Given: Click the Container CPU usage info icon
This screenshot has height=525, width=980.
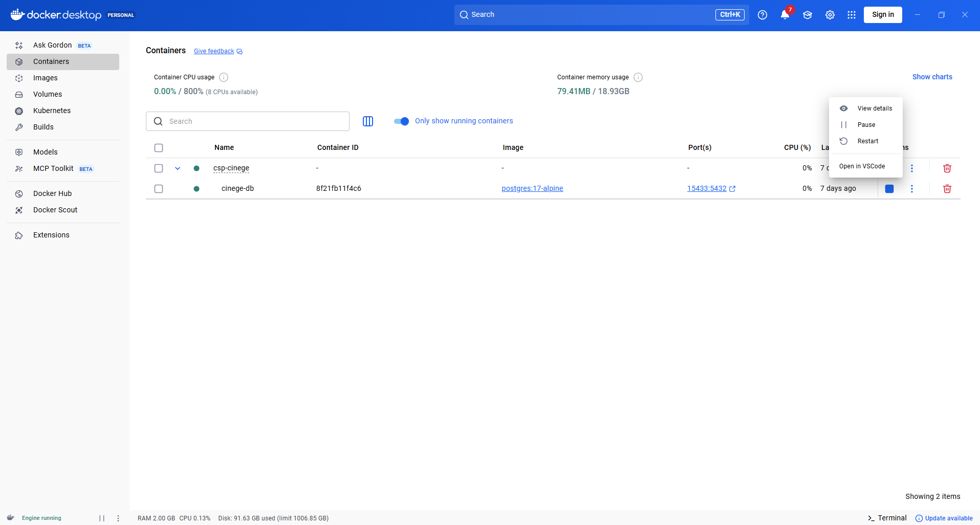Looking at the screenshot, I should click(224, 77).
